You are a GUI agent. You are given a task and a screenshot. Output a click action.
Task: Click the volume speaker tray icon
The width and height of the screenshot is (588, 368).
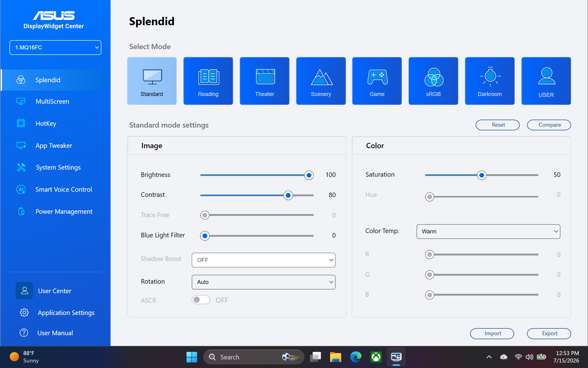(530, 357)
